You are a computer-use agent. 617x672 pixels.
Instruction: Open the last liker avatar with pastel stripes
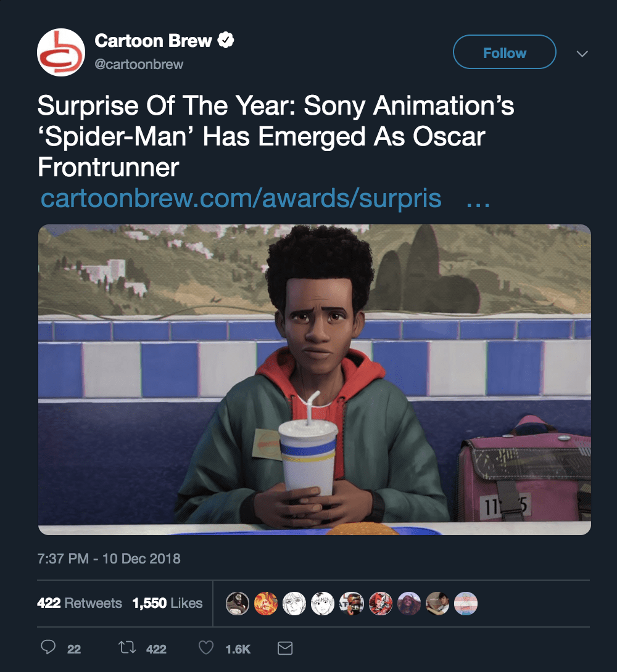tap(465, 604)
